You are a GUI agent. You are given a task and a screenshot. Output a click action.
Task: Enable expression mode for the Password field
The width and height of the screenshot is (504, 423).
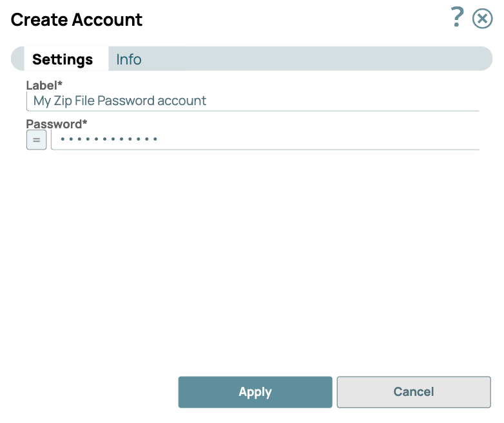click(x=36, y=140)
